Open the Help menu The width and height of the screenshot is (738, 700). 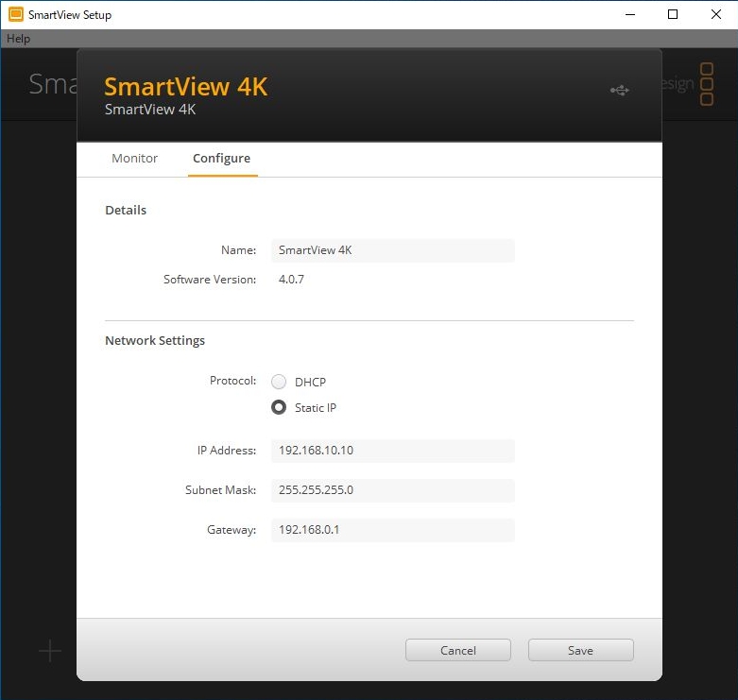point(18,39)
